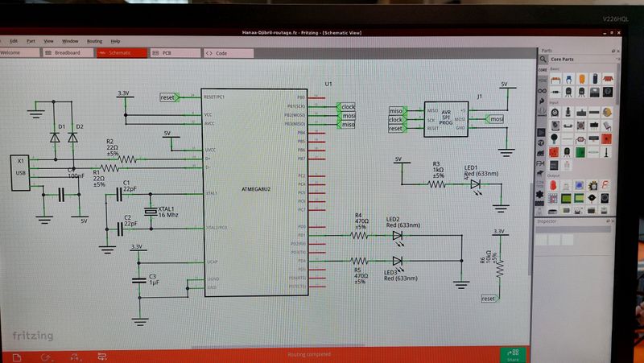Screen dimensions: 644x363
Task: Open the Routing menu
Action: pyautogui.click(x=94, y=40)
